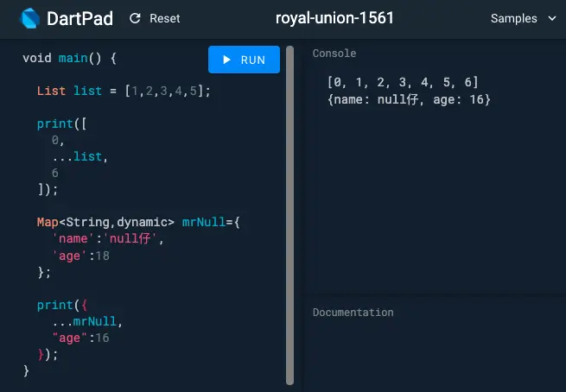The width and height of the screenshot is (566, 392).
Task: Click the '0,' code line
Action: point(58,140)
